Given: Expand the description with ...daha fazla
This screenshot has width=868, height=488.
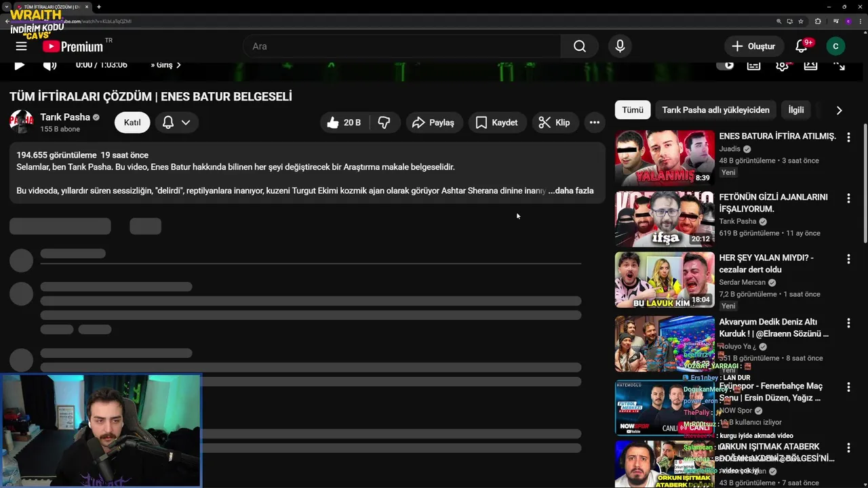Looking at the screenshot, I should (571, 190).
